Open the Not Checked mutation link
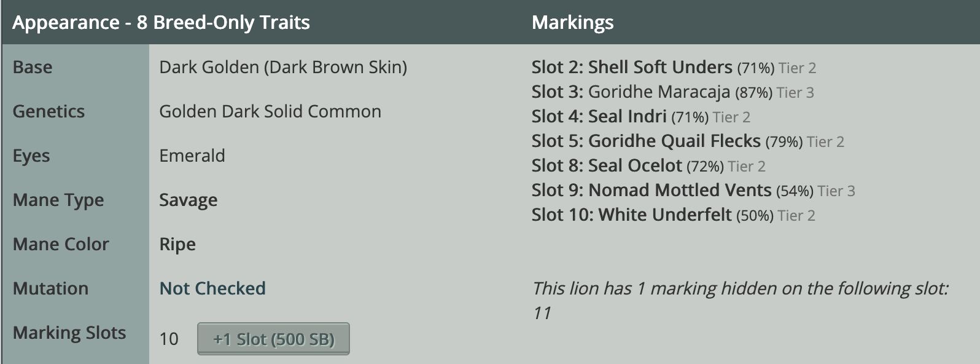 (x=212, y=288)
